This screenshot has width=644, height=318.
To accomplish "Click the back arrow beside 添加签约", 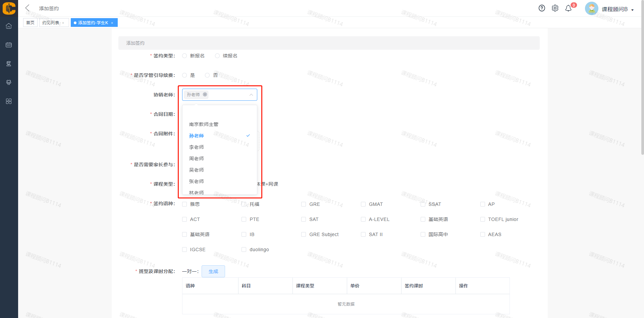I will (x=28, y=8).
